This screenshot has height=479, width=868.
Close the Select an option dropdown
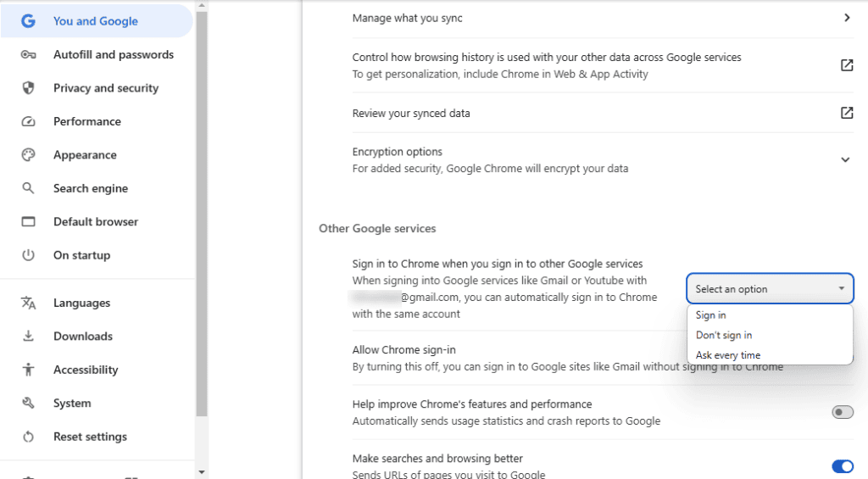coord(770,288)
